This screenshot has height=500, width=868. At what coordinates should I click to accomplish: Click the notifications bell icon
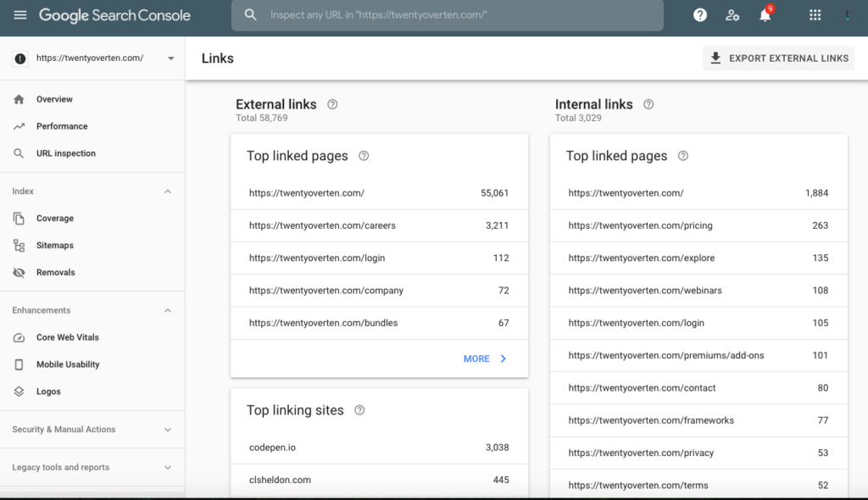764,15
